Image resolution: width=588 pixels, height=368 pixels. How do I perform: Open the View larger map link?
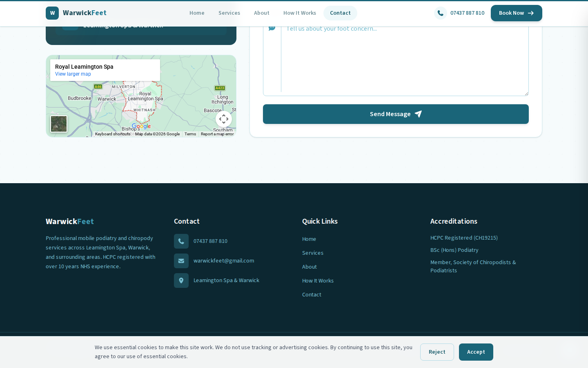(x=73, y=74)
